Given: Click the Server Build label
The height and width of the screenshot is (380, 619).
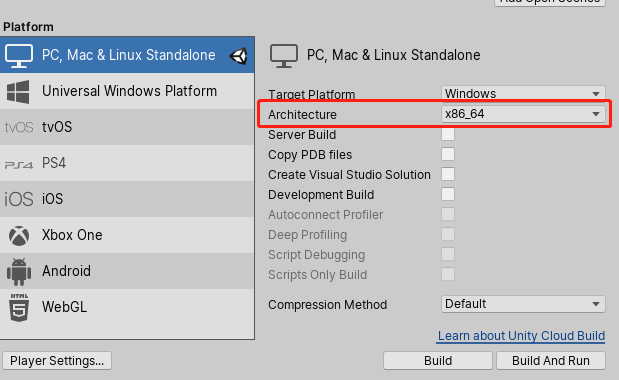Looking at the screenshot, I should click(x=302, y=135).
